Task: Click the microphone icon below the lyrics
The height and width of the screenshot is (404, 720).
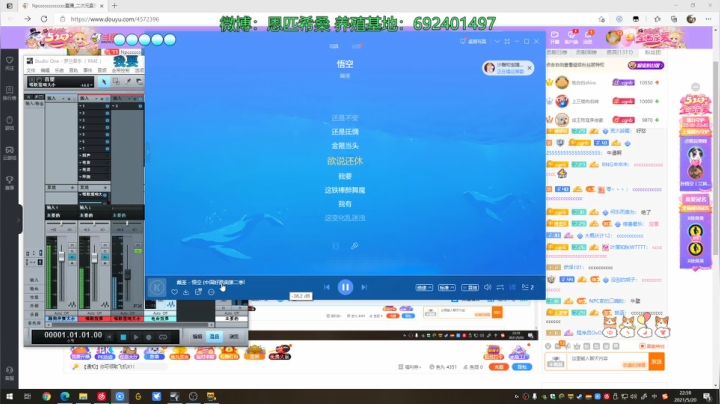Action: tap(354, 246)
